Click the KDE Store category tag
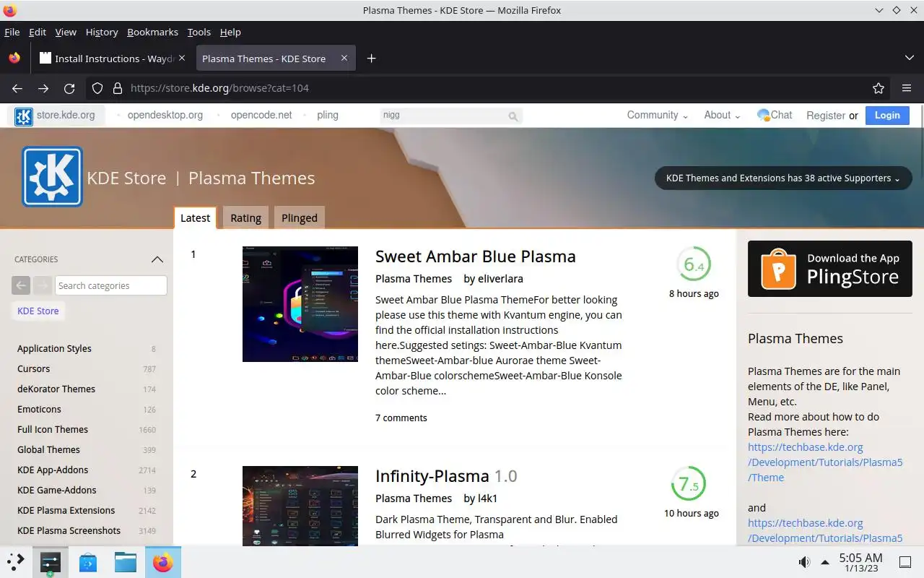 coord(38,311)
